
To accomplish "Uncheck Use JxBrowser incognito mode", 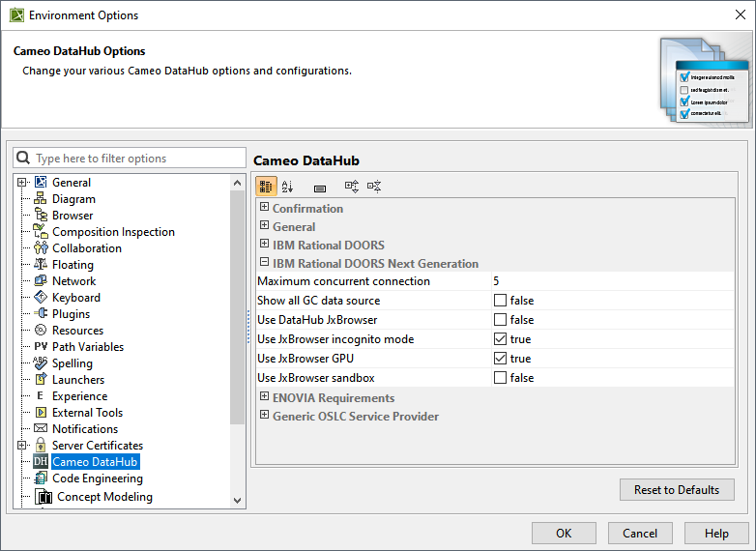I will (500, 339).
